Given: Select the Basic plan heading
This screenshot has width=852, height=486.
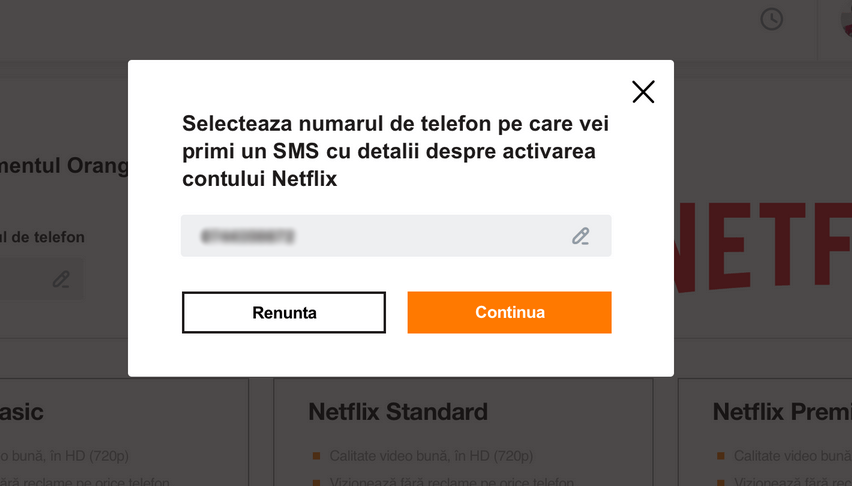Looking at the screenshot, I should [x=21, y=412].
